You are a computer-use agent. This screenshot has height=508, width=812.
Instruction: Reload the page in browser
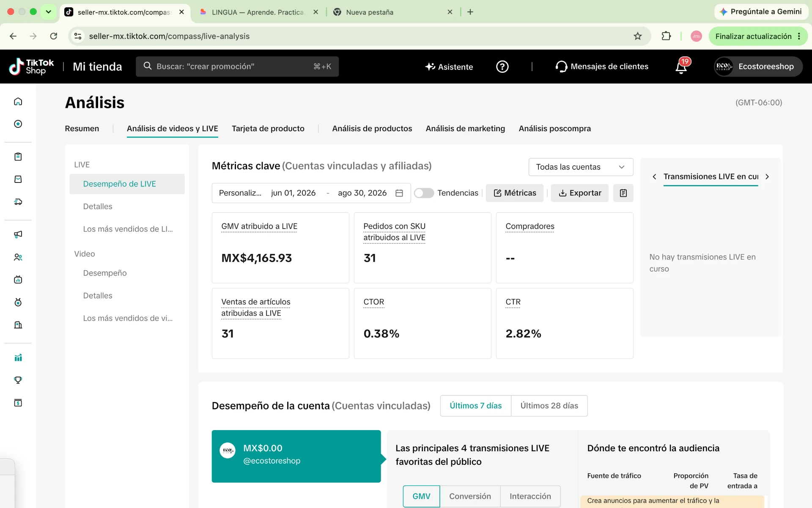coord(54,36)
